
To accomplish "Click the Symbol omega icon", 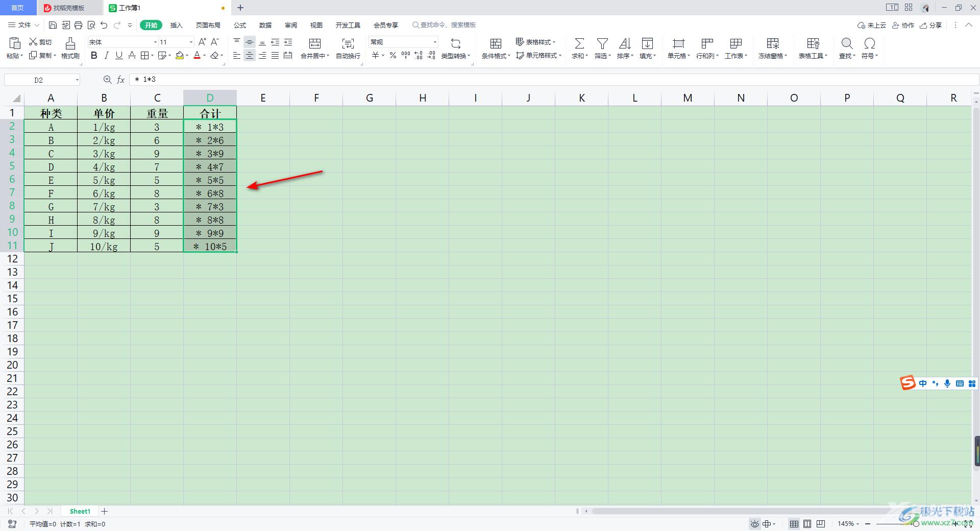I will (869, 43).
